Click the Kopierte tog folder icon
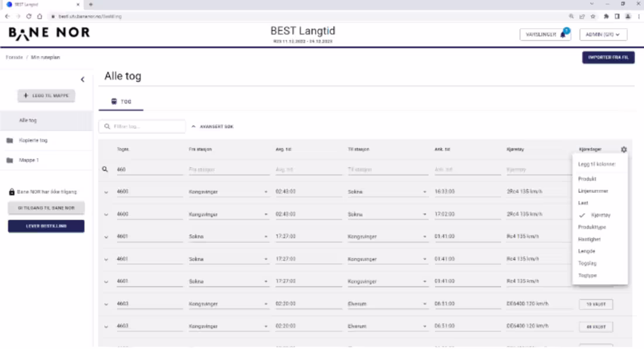The image size is (644, 349). pyautogui.click(x=10, y=141)
